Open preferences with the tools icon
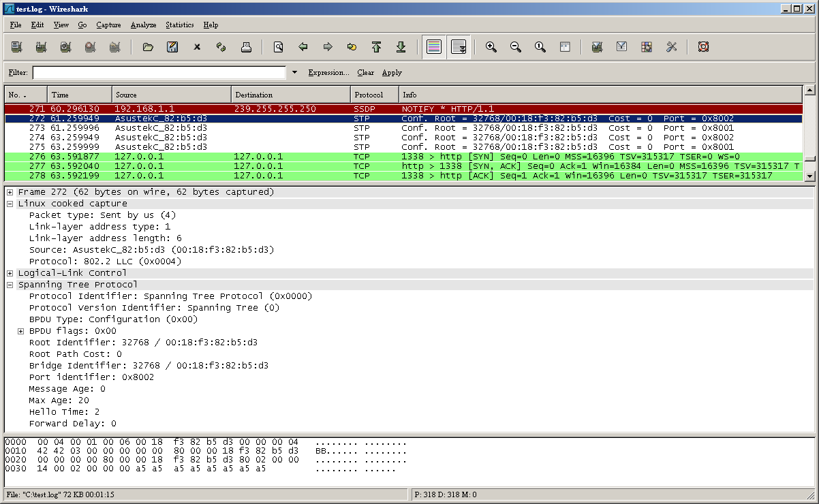Image resolution: width=819 pixels, height=504 pixels. (x=671, y=47)
